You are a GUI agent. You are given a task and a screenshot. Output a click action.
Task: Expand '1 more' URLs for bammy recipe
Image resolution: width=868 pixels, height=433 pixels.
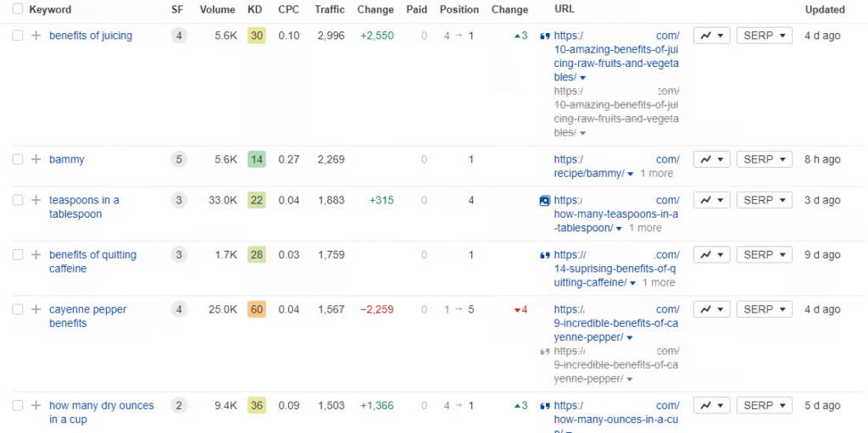click(656, 173)
